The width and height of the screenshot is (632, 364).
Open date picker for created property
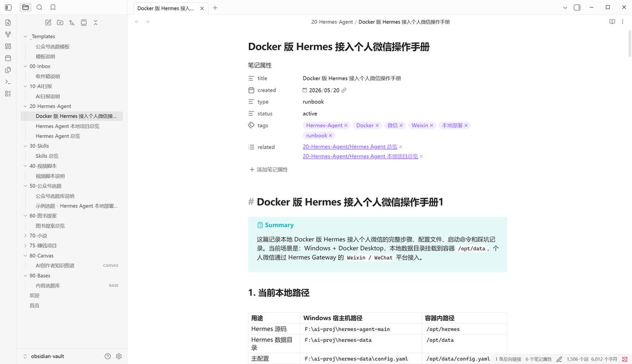305,90
